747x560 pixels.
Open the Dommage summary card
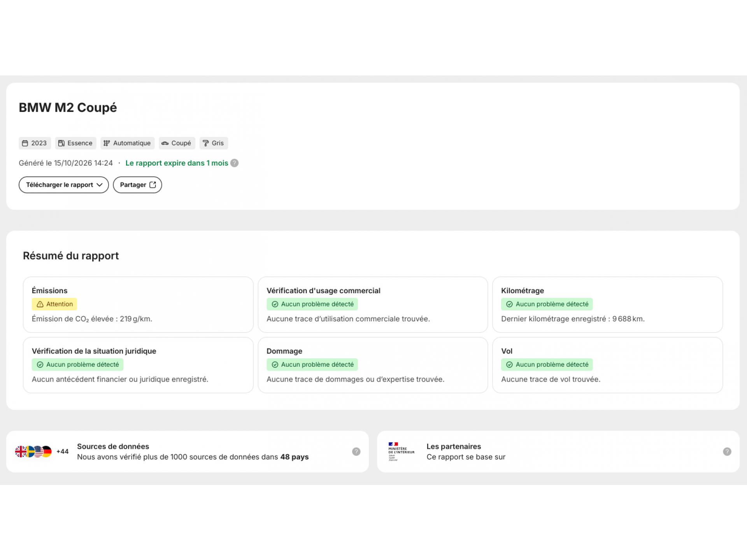(x=373, y=365)
